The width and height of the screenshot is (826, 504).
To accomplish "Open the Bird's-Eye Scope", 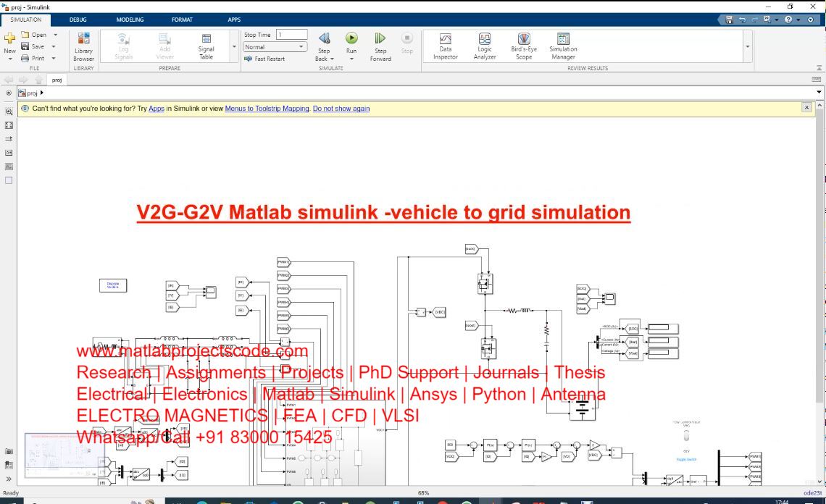I will pyautogui.click(x=523, y=45).
